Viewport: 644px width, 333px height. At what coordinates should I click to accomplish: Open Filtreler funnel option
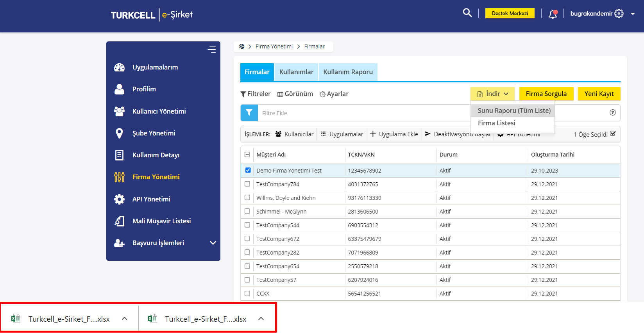(256, 94)
